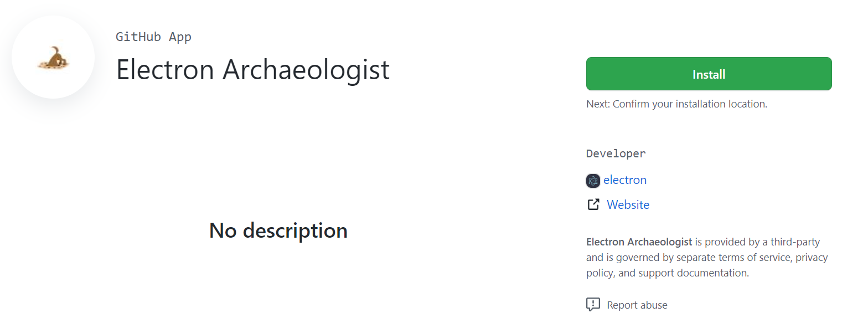Viewport: 868px width, 328px height.
Task: Click the Electron Archaeologist app logo
Action: (53, 57)
